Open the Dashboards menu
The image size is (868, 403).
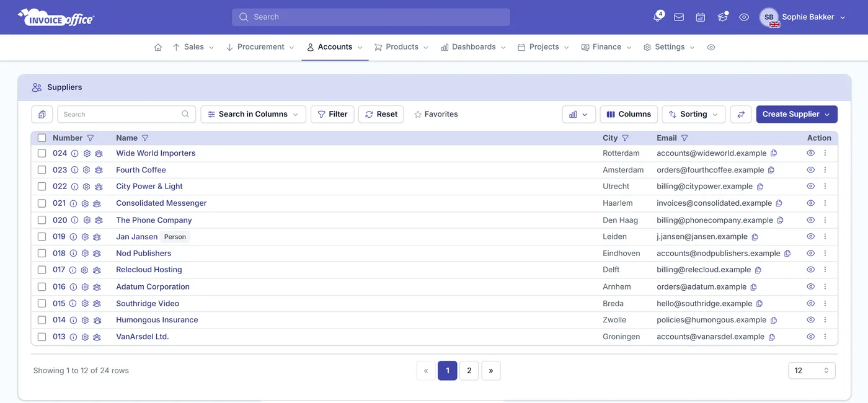(x=473, y=47)
